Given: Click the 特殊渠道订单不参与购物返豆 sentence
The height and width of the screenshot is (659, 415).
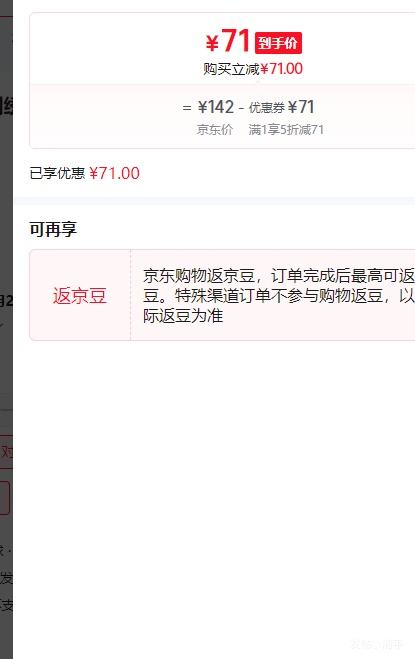Looking at the screenshot, I should tap(280, 295).
